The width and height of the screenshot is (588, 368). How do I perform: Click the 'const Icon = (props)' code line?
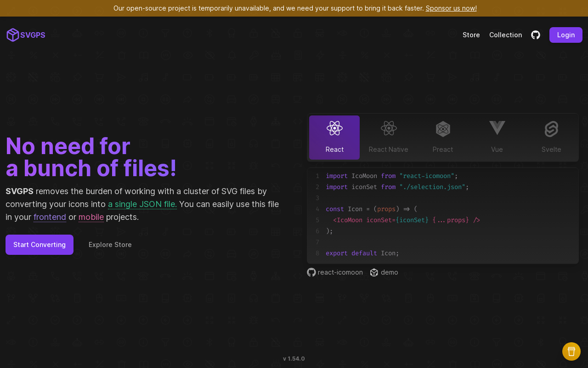pyautogui.click(x=372, y=209)
